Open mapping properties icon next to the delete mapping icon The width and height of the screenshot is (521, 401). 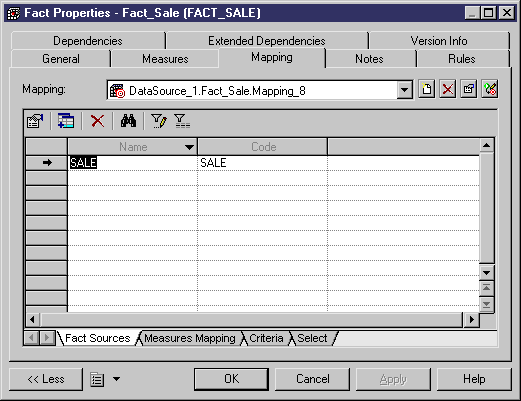tap(468, 89)
